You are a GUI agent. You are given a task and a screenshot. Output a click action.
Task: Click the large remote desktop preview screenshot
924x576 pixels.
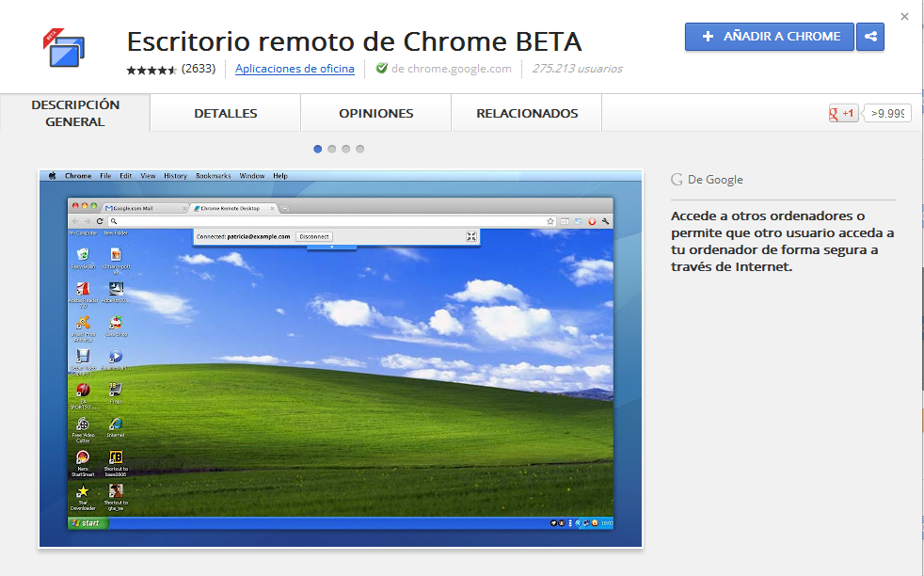pos(341,359)
